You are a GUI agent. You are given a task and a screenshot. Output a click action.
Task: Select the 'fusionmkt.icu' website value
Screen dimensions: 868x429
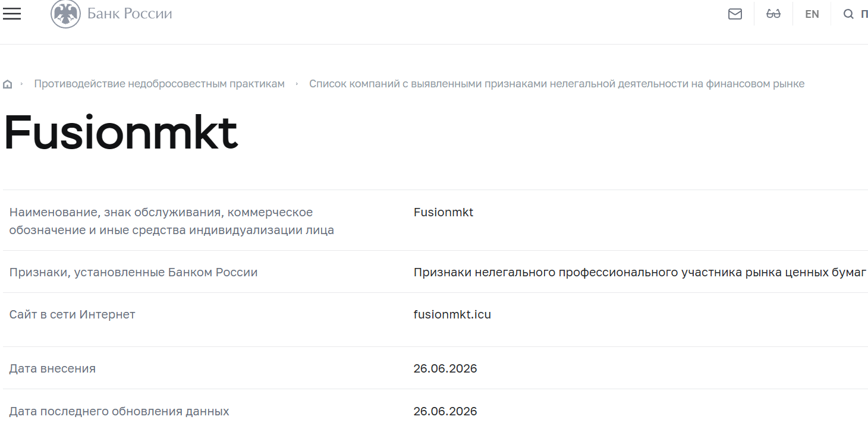(x=452, y=314)
